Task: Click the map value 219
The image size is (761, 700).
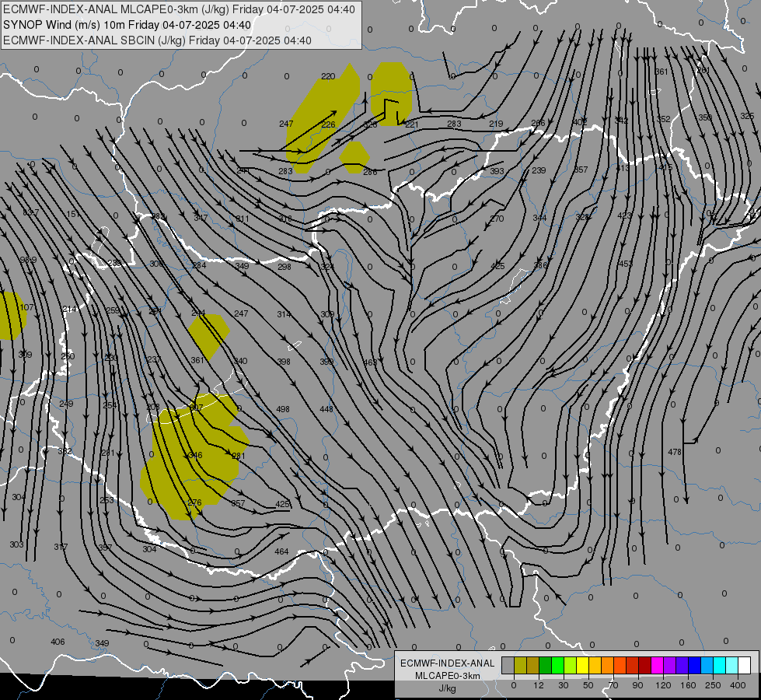Action: [496, 124]
